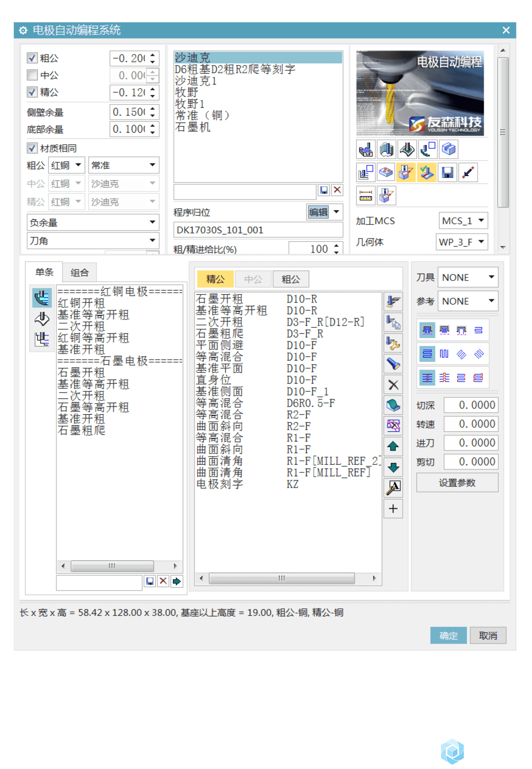Open the 加工MCS MCS_1 dropdown
The image size is (532, 769).
(x=463, y=220)
